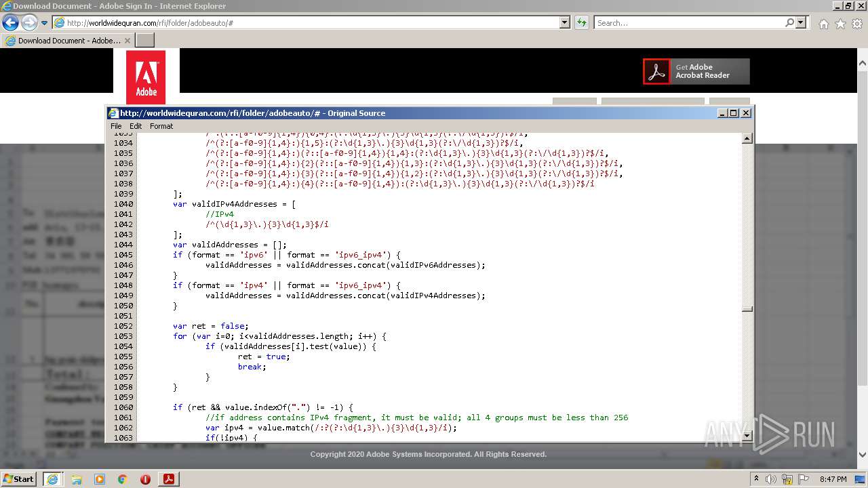Click the network tray icon
This screenshot has width=868, height=488.
coord(787,479)
